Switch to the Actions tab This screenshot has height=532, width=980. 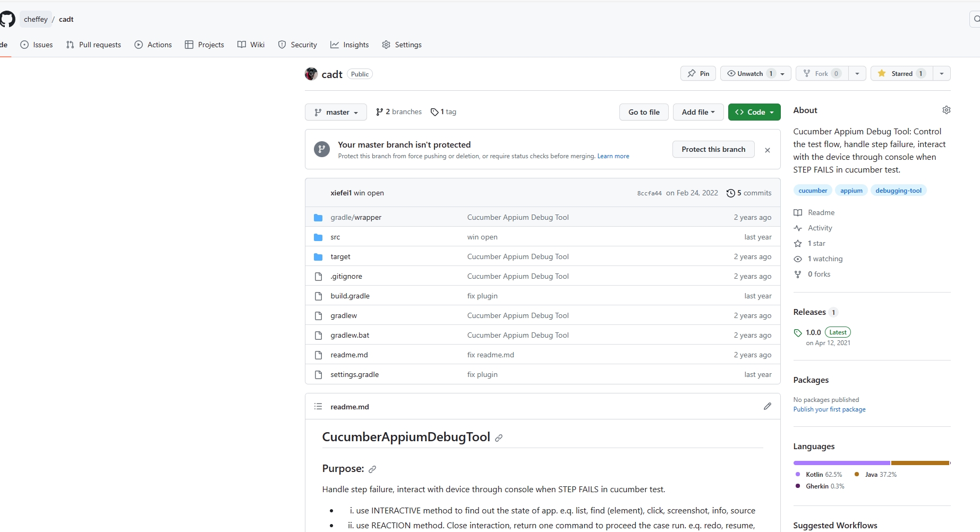coord(153,45)
